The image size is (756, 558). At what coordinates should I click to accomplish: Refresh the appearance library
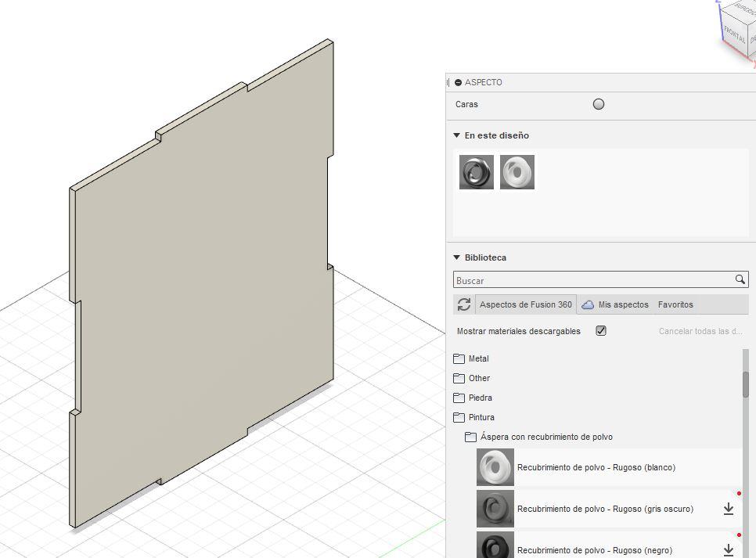[464, 304]
